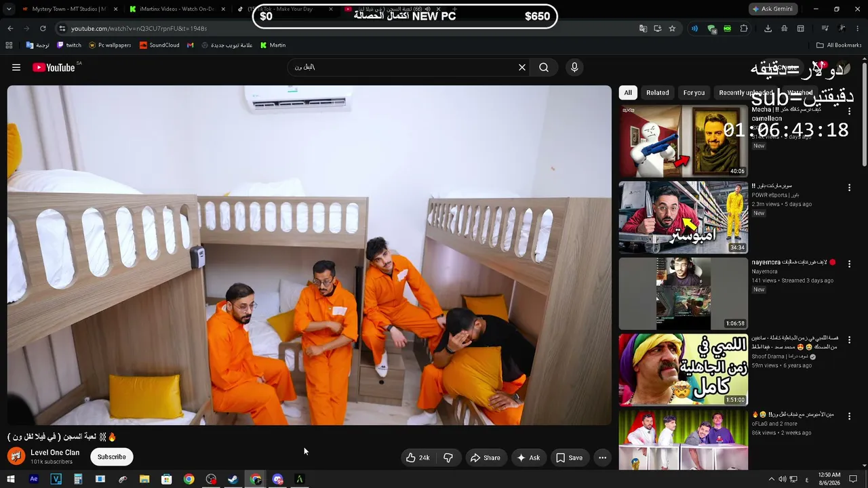Screen dimensions: 868x488
Task: Open the SoundCloud bookmark
Action: [x=159, y=45]
